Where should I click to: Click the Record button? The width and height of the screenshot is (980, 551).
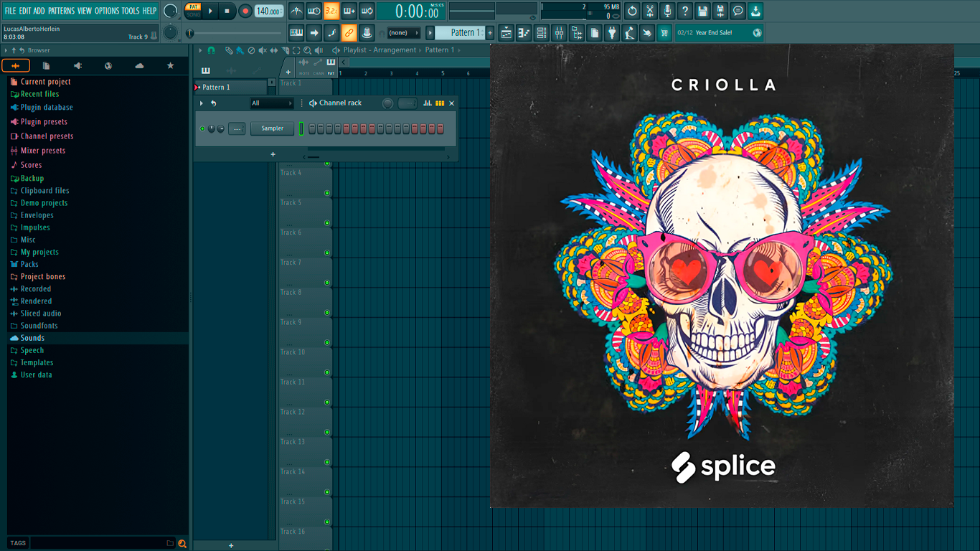[245, 11]
